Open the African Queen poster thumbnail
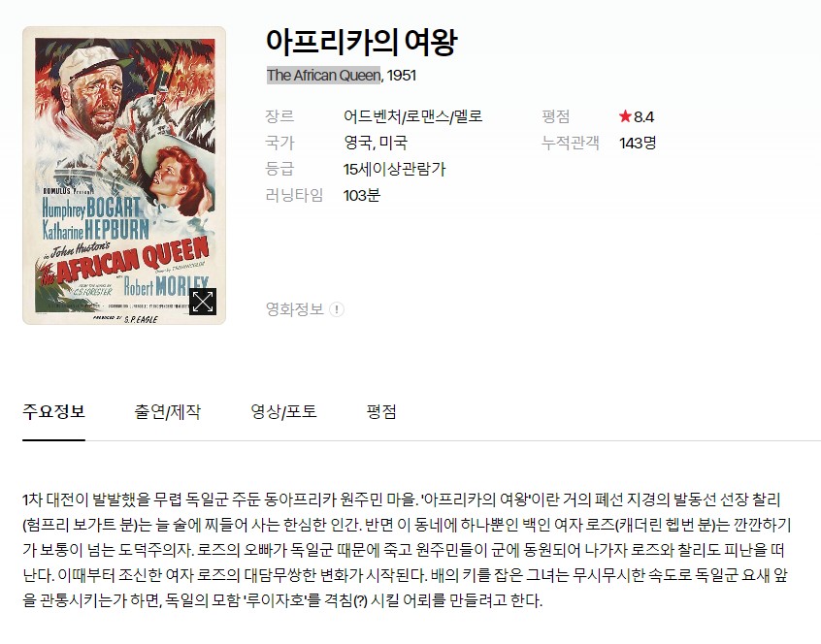 tap(124, 176)
